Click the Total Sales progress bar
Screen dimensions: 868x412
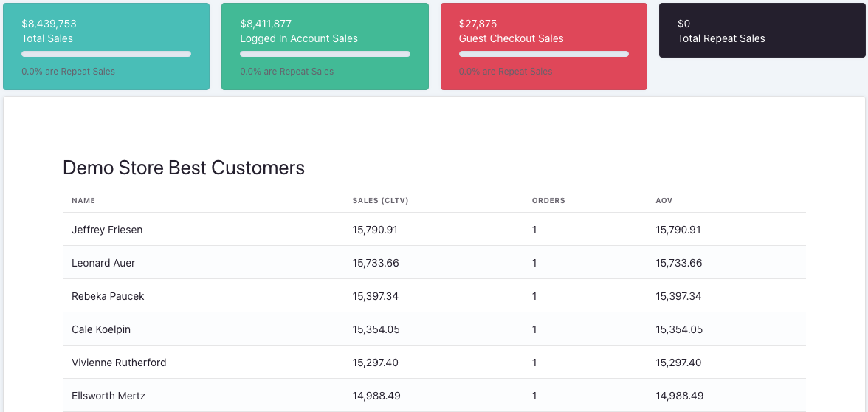point(106,54)
